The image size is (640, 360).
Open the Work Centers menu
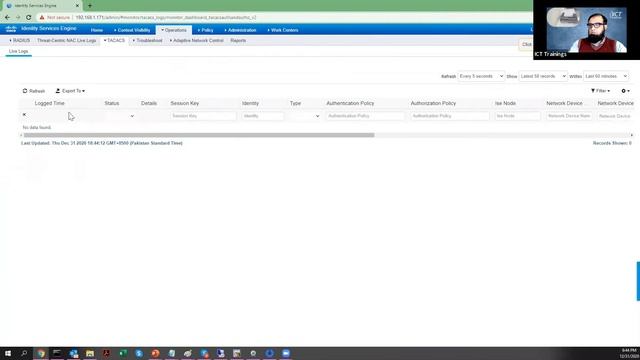[x=283, y=30]
